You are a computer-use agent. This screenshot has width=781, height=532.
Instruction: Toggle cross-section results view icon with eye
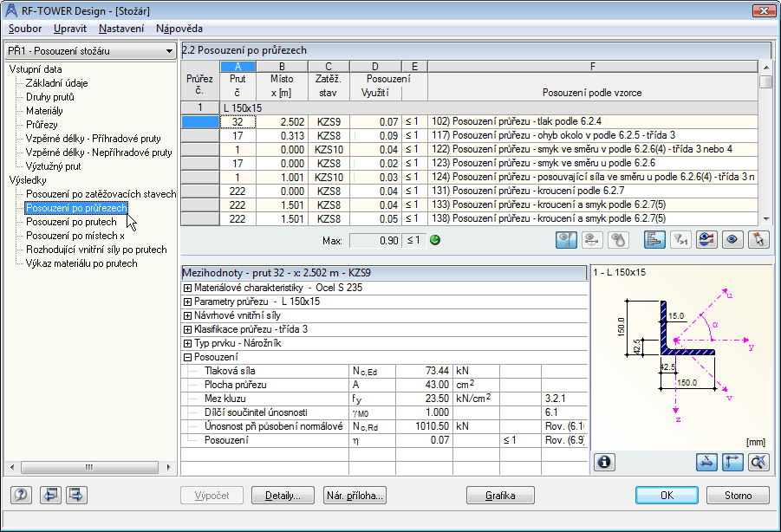click(x=566, y=240)
